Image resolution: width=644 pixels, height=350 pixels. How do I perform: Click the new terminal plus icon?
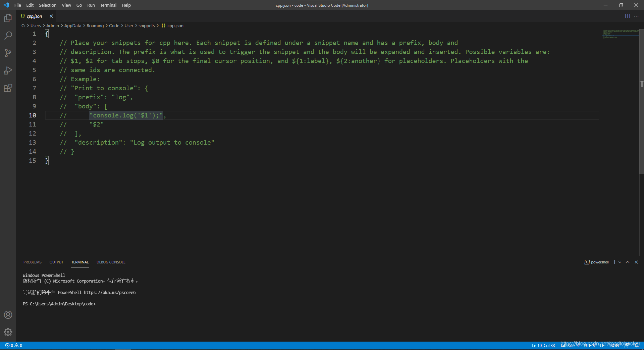pyautogui.click(x=614, y=262)
